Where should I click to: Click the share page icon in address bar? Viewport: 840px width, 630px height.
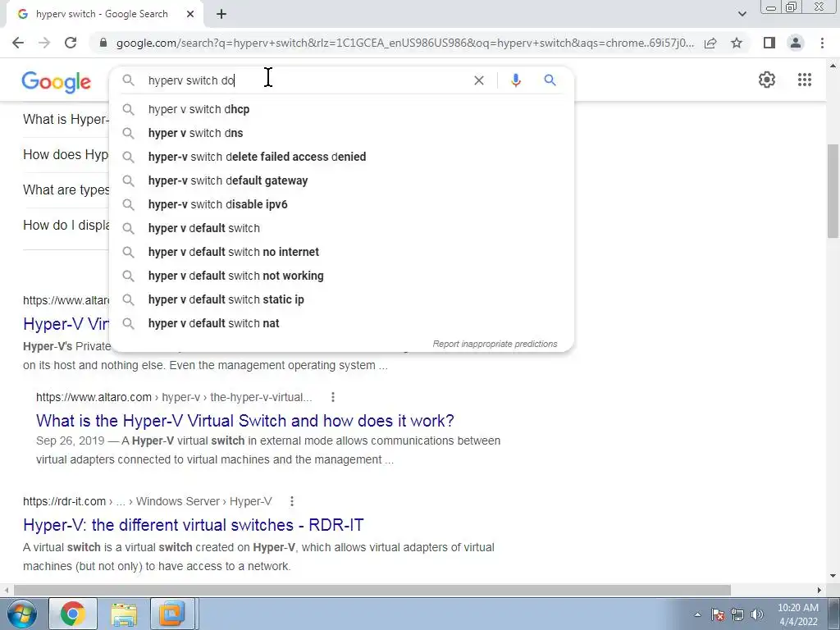pos(710,43)
